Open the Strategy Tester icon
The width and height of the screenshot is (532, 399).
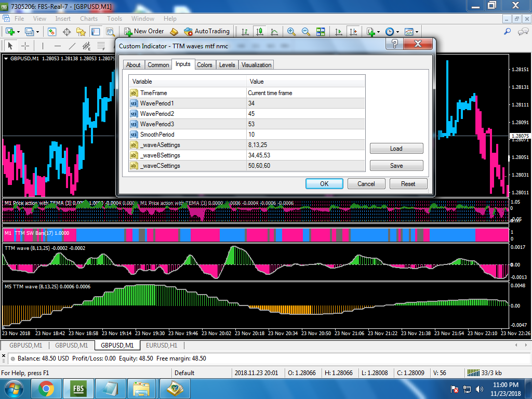click(110, 32)
